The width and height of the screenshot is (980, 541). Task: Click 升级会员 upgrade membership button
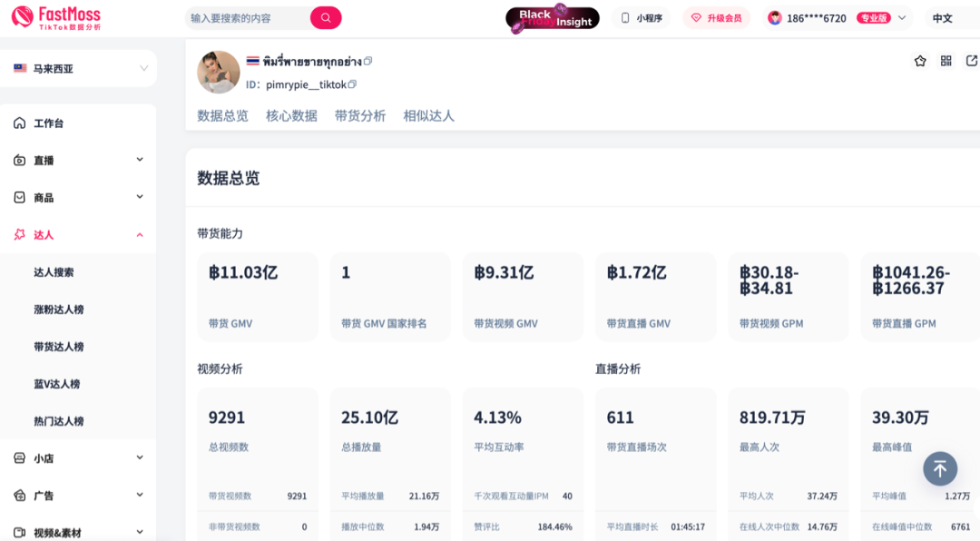coord(716,18)
